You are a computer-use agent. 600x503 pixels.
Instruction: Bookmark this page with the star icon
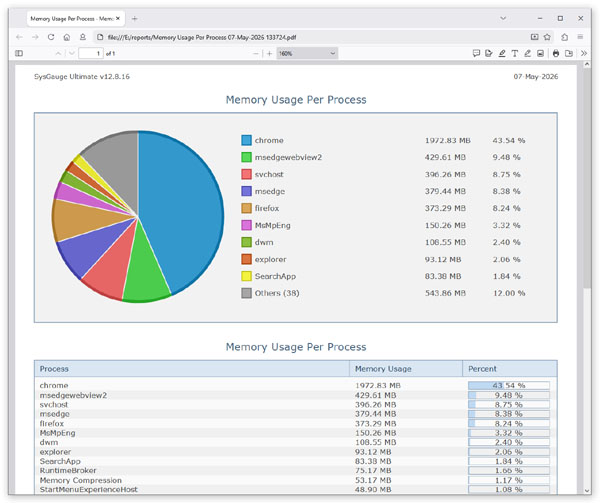click(547, 37)
